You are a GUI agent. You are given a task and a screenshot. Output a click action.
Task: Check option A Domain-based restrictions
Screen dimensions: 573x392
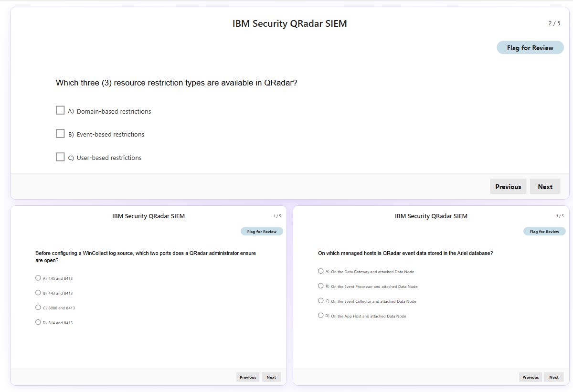click(60, 110)
